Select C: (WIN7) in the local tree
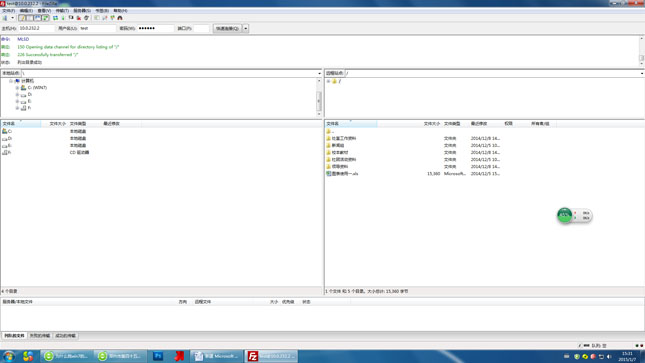The image size is (645, 363). click(37, 88)
